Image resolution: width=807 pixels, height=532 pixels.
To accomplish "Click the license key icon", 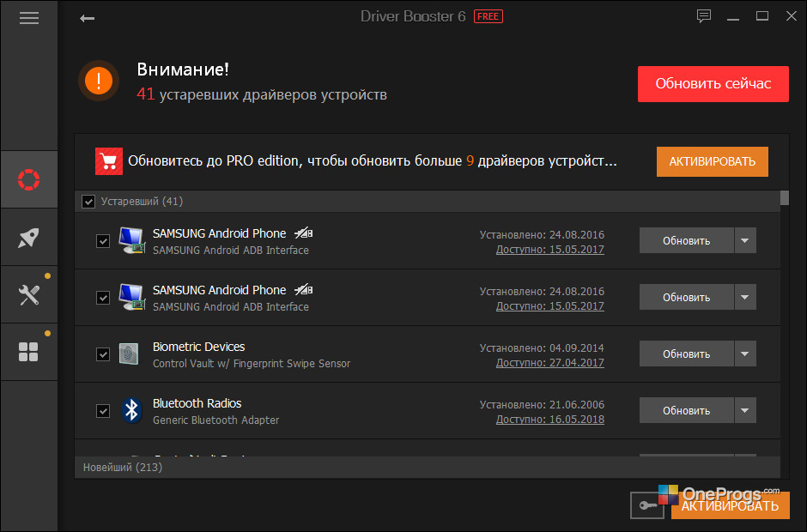I will 648,505.
